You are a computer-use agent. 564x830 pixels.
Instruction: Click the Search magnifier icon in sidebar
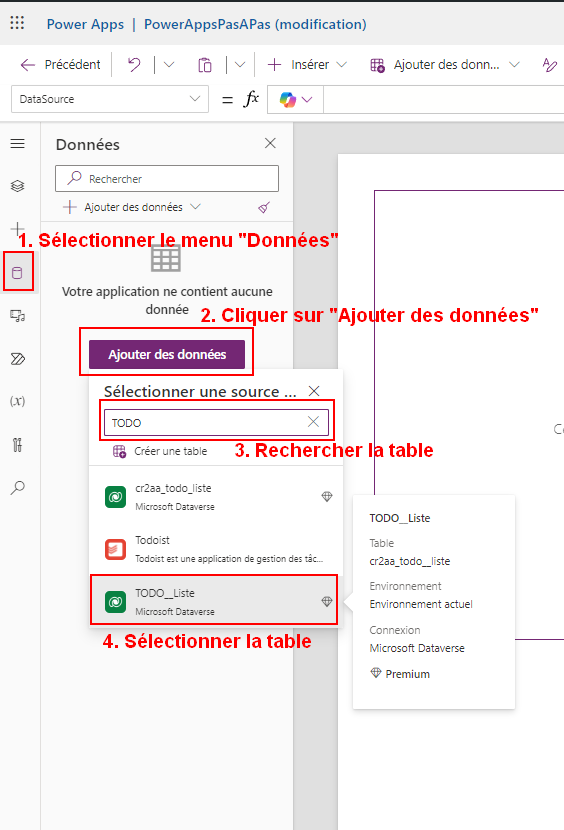tap(17, 488)
